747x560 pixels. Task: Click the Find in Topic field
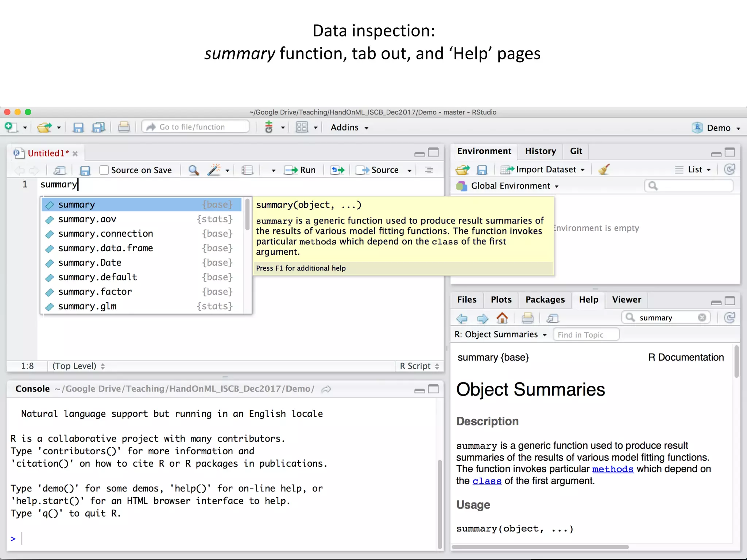pyautogui.click(x=586, y=335)
